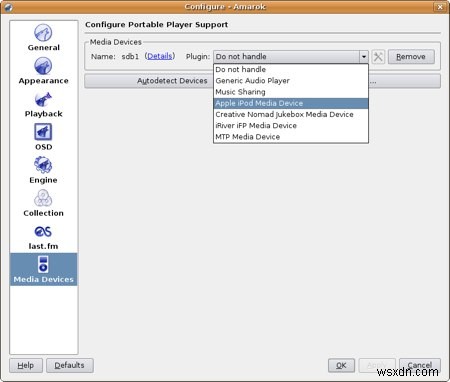450x382 pixels.
Task: Select MTP Media Device plugin
Action: point(291,137)
